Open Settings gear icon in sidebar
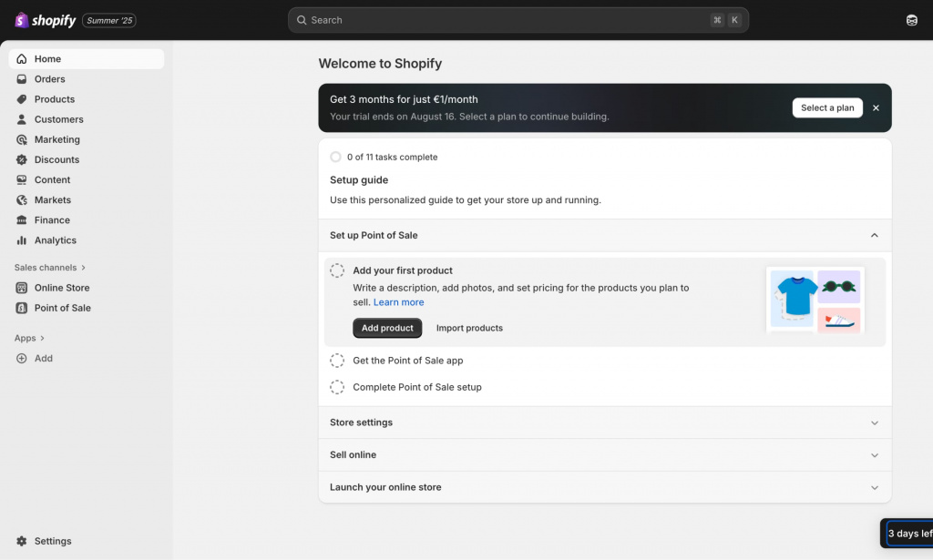This screenshot has height=560, width=933. click(x=22, y=541)
